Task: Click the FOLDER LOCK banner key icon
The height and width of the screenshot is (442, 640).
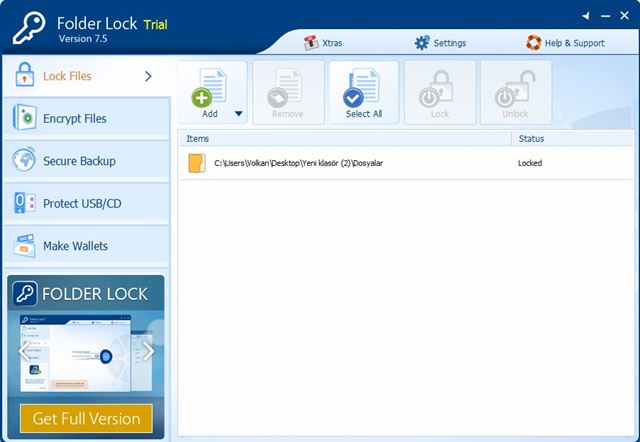Action: [25, 293]
